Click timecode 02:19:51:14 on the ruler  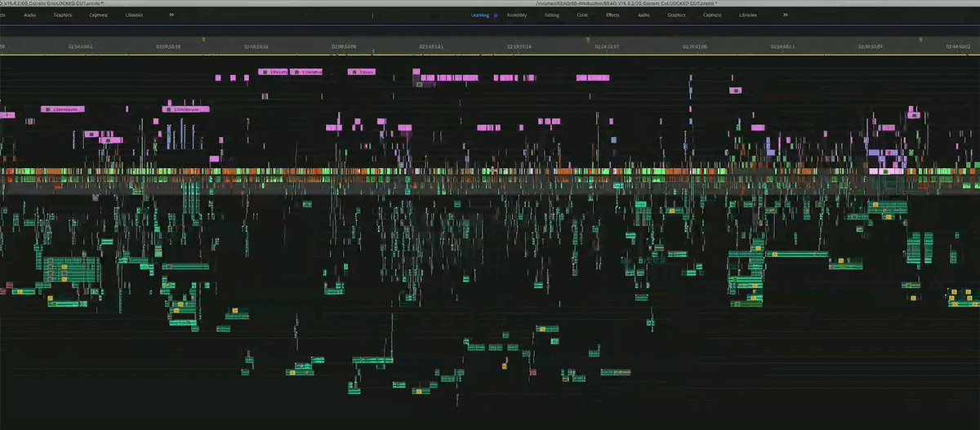click(519, 47)
